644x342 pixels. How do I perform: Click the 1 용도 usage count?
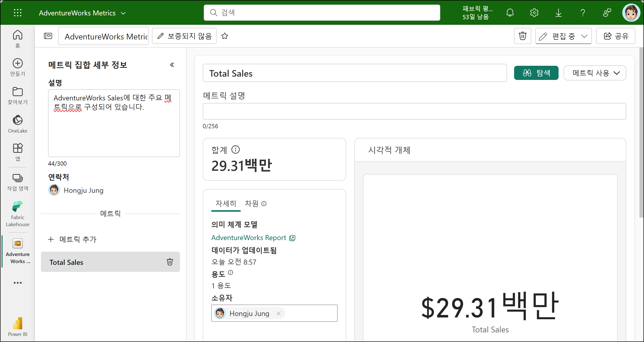221,286
